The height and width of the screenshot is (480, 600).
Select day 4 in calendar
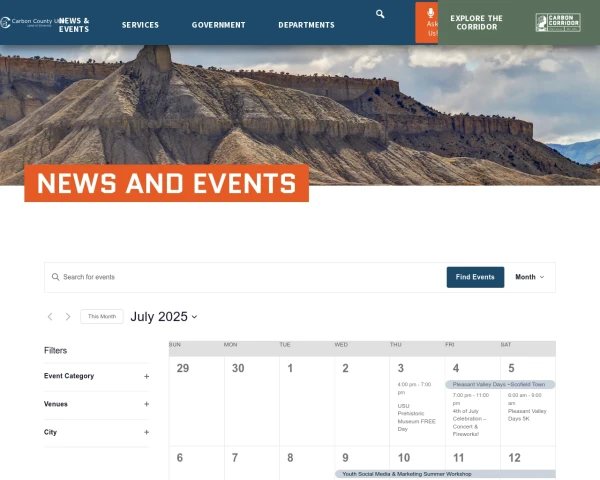tap(456, 368)
